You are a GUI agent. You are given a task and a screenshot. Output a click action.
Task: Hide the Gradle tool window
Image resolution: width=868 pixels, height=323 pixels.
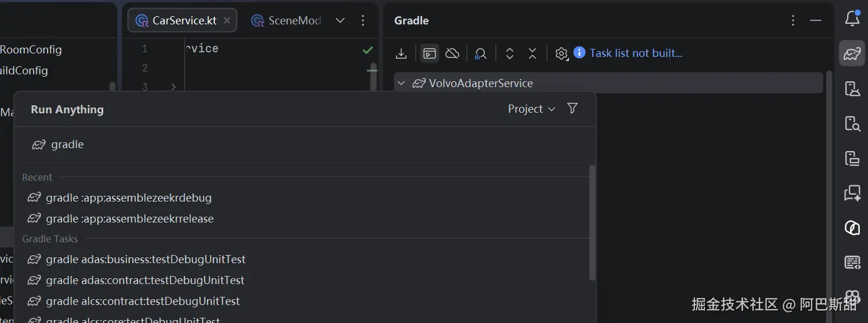(x=816, y=20)
